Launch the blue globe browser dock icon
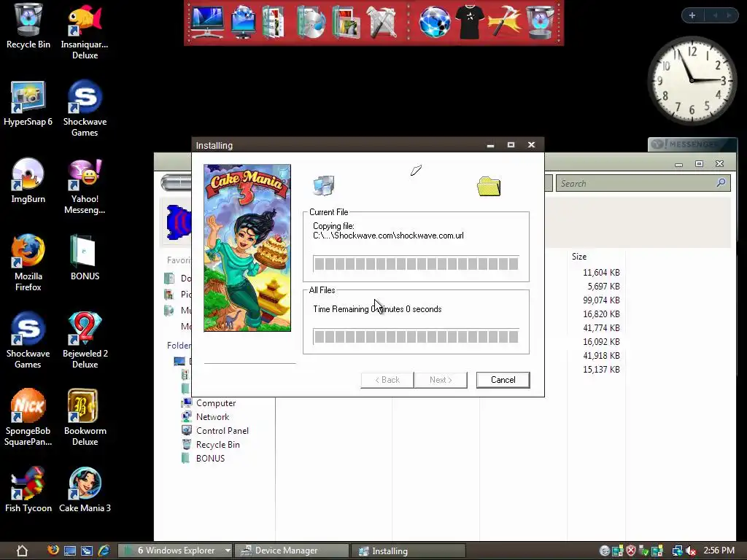Screen dimensions: 747x560 [435, 23]
